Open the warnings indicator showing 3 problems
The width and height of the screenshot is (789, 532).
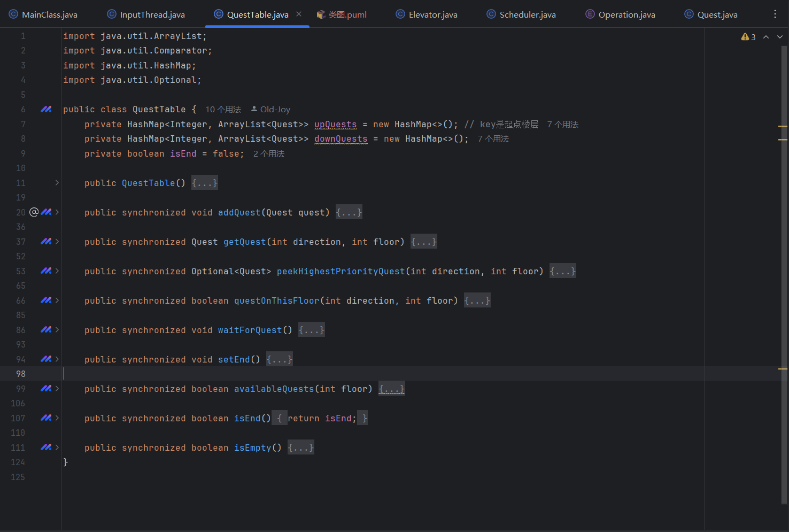(748, 37)
